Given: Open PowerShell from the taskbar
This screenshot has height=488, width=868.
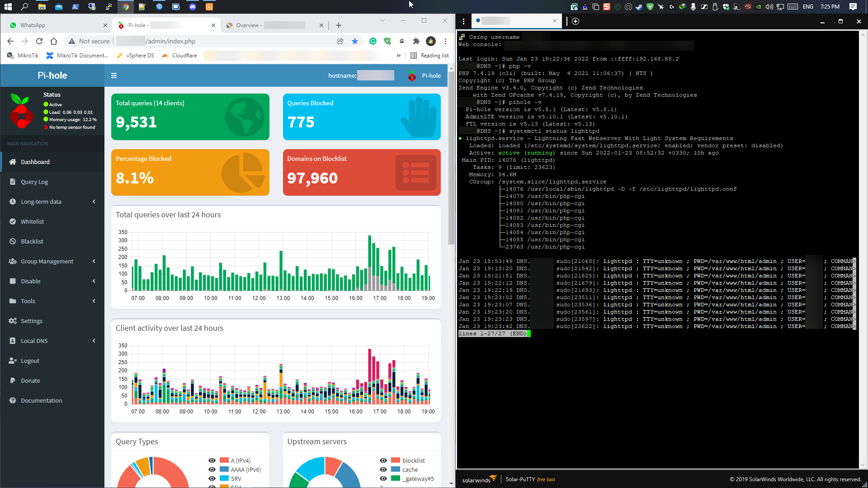Looking at the screenshot, I should (x=75, y=7).
